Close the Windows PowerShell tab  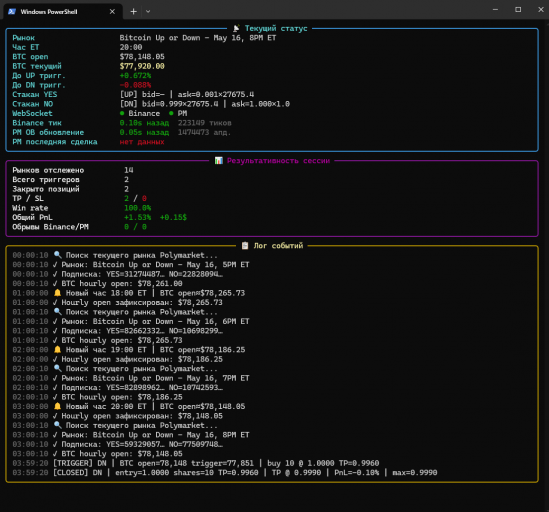pyautogui.click(x=112, y=12)
